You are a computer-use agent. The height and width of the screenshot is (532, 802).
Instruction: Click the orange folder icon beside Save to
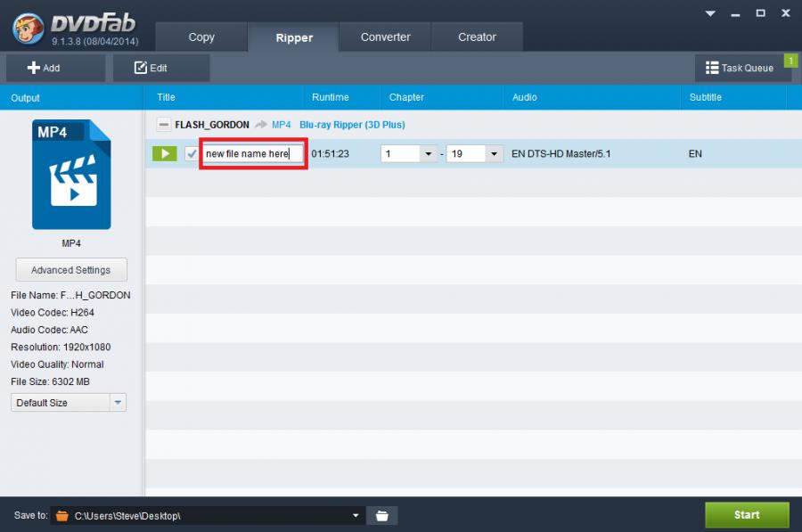tap(61, 516)
